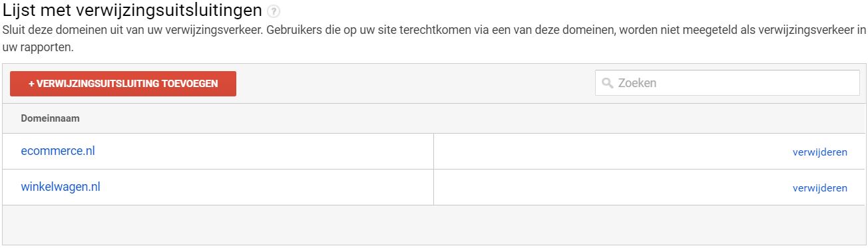
Task: Remove ecommerce.nl via its verwijderen link
Action: (x=819, y=152)
